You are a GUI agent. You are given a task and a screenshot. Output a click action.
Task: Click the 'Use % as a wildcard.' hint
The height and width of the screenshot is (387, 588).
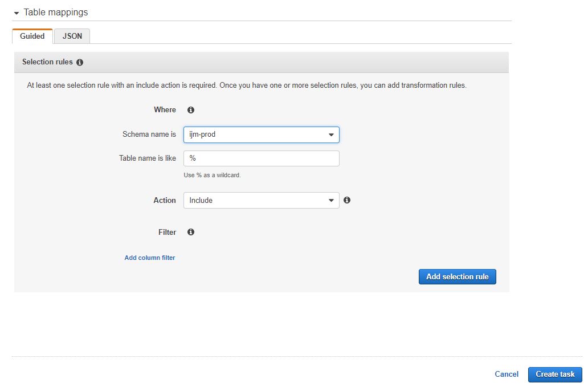click(x=213, y=175)
